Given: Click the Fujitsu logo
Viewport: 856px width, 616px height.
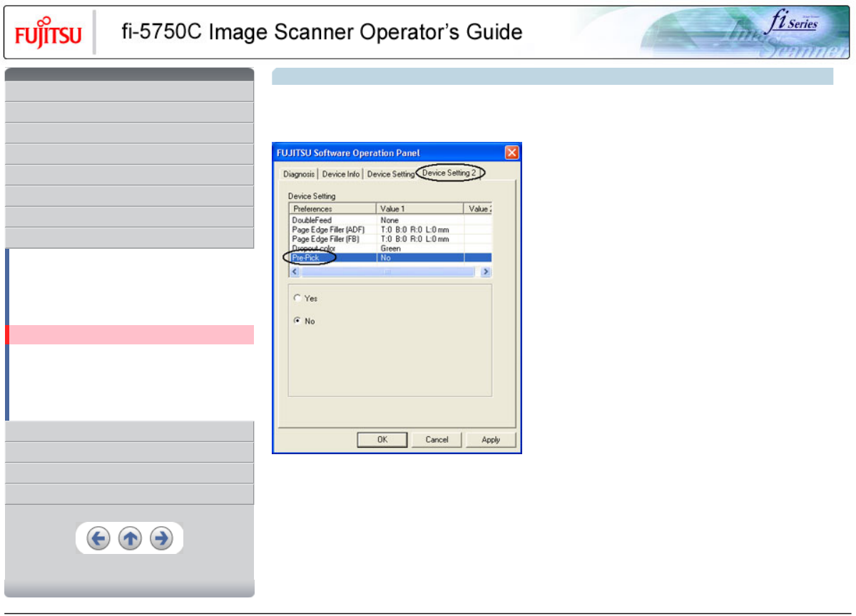Looking at the screenshot, I should pos(49,34).
